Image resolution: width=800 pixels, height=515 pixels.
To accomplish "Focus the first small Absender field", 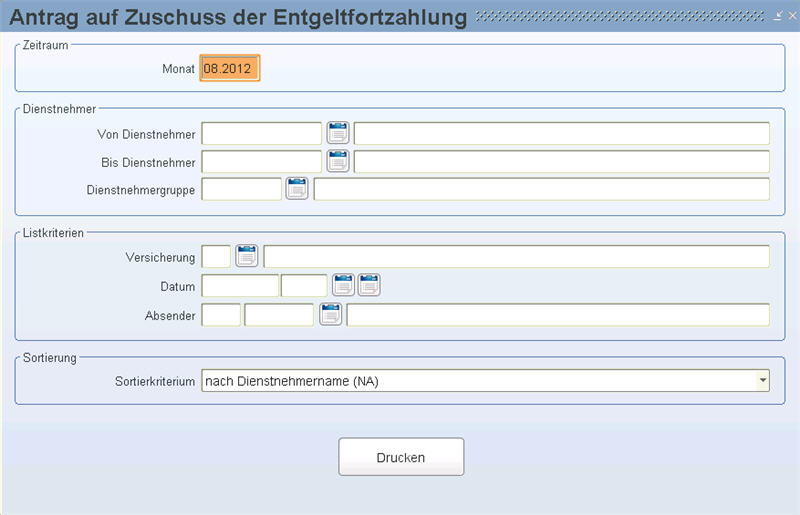I will (221, 315).
